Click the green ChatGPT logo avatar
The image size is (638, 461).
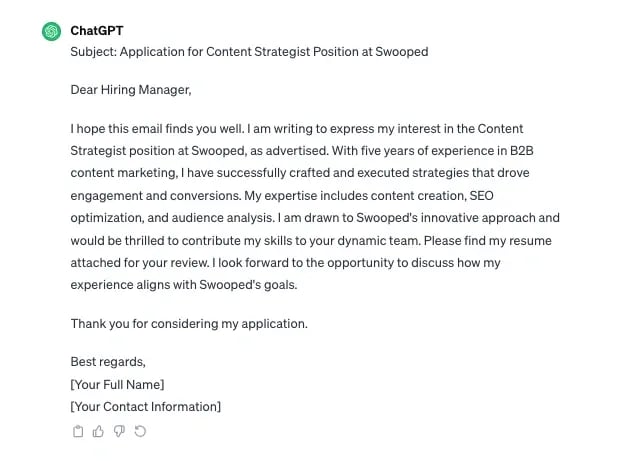coord(51,31)
